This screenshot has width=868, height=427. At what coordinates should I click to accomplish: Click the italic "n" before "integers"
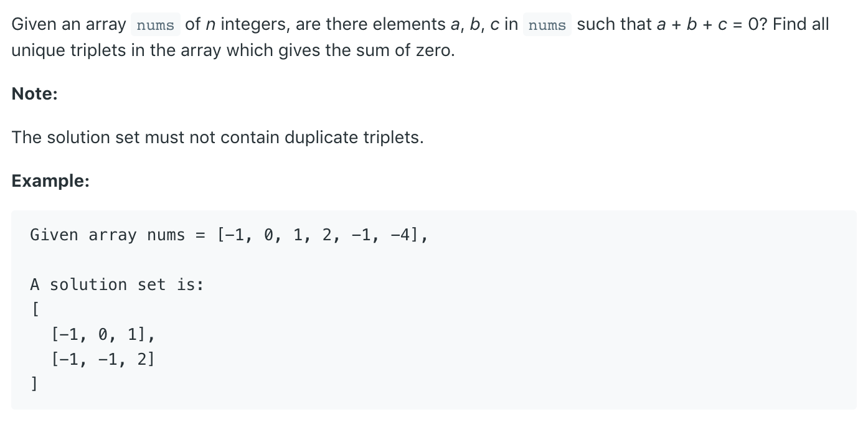point(210,25)
